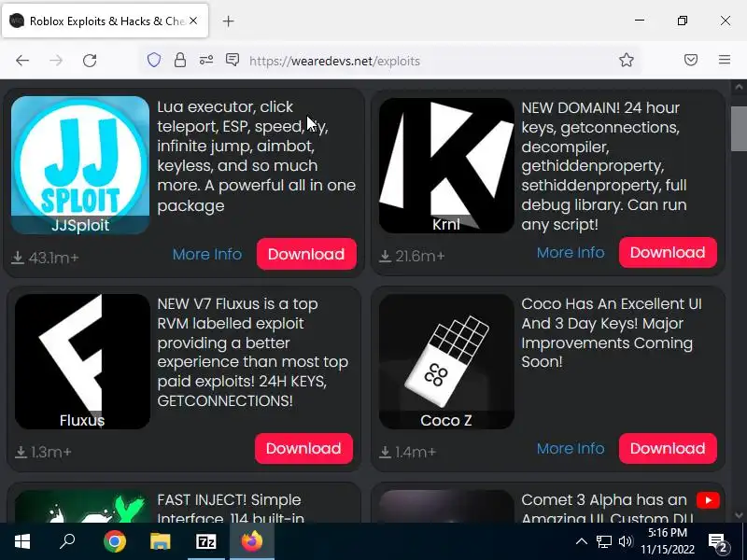
Task: Click the JJSploit 43.1m+ download count
Action: [45, 258]
